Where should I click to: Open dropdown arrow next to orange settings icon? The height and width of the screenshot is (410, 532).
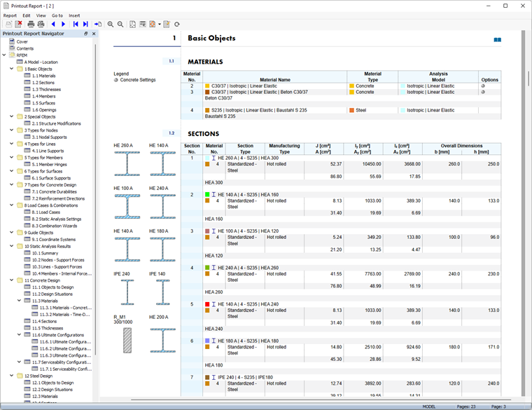click(159, 24)
